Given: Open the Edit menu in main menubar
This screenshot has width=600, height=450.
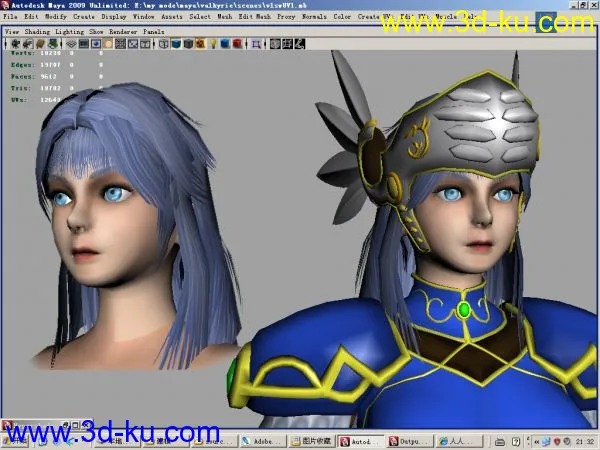Looking at the screenshot, I should (31, 17).
